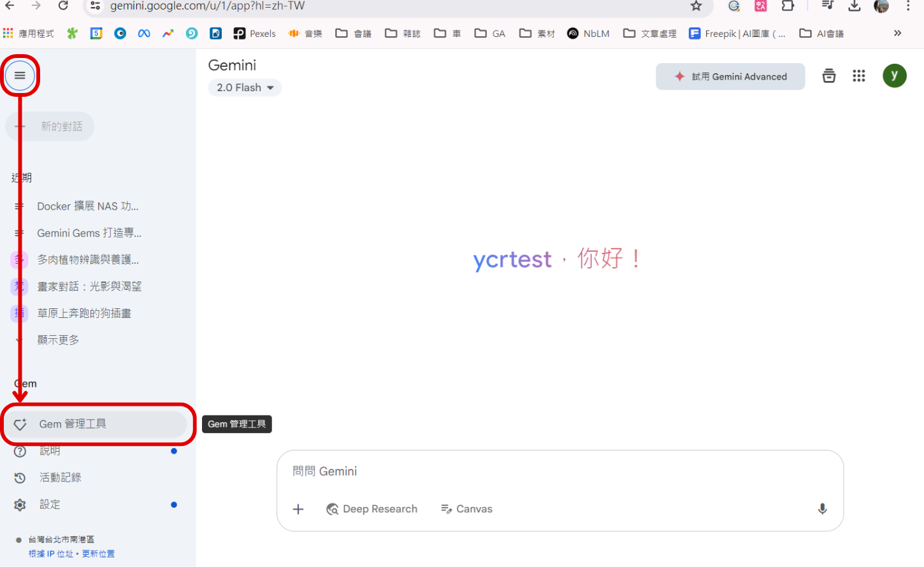Open the NbLM bookmark
The height and width of the screenshot is (567, 924).
pos(588,33)
